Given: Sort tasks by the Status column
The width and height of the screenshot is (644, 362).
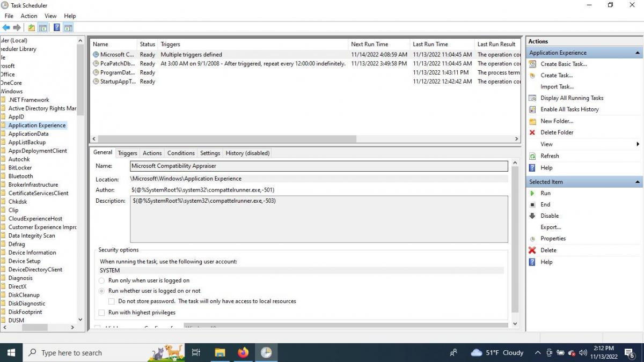Looking at the screenshot, I should pos(148,44).
